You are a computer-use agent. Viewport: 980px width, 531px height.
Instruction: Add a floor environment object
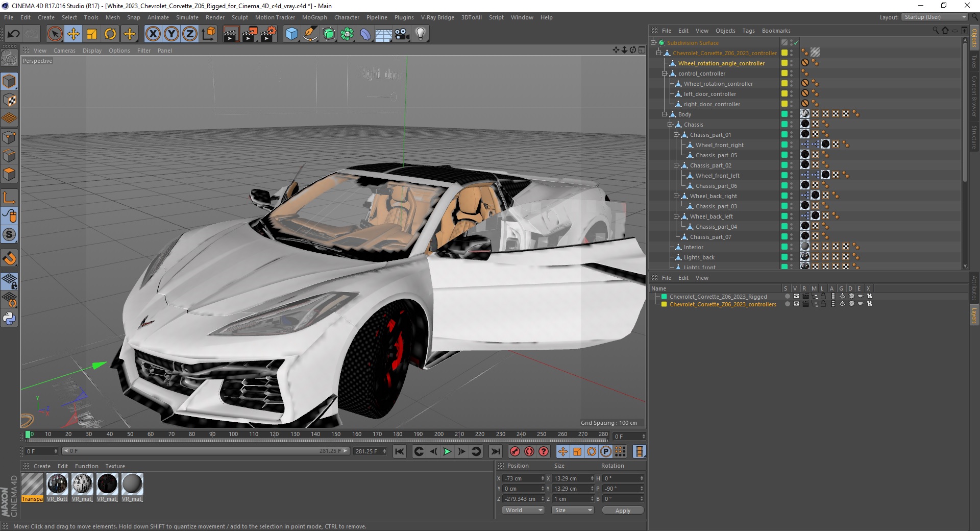click(x=383, y=34)
